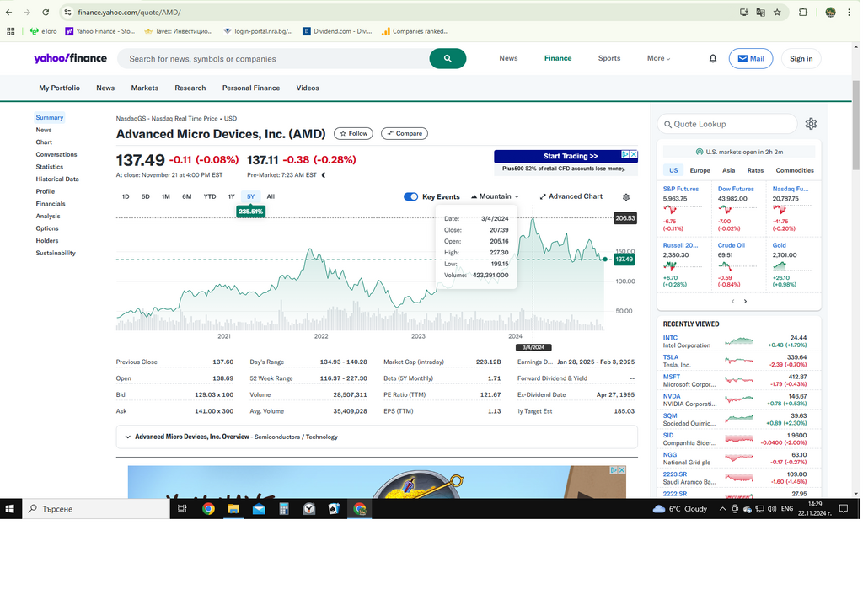Open My Portfolio in the navigation bar
Image resolution: width=863 pixels, height=616 pixels.
click(60, 88)
